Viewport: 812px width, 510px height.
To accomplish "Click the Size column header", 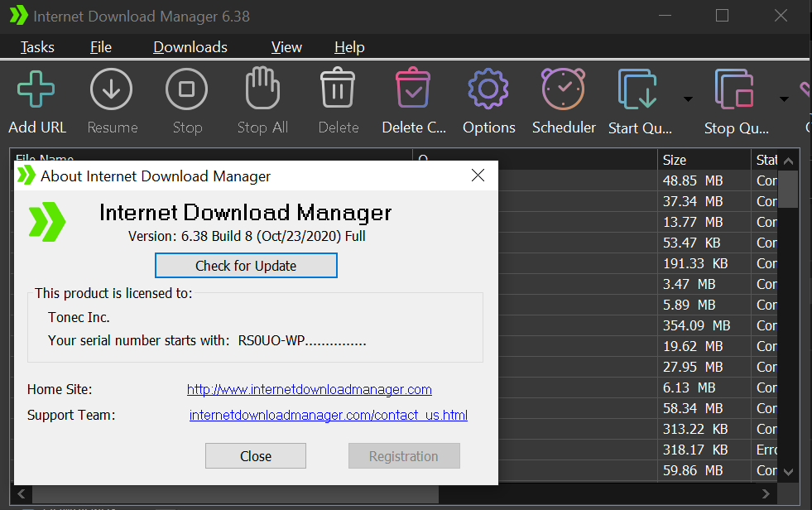I will pyautogui.click(x=704, y=160).
